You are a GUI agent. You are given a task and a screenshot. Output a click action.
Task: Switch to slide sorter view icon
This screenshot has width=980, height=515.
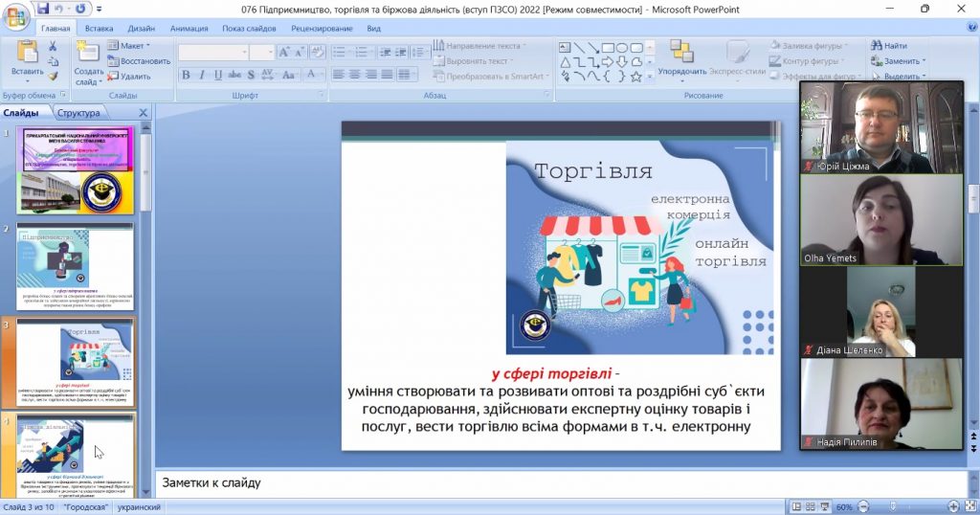(810, 507)
